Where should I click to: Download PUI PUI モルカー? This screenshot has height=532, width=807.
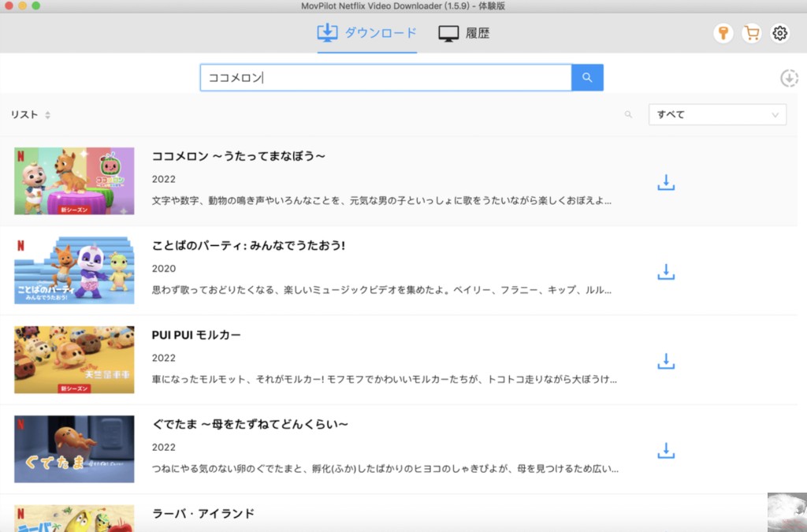666,361
